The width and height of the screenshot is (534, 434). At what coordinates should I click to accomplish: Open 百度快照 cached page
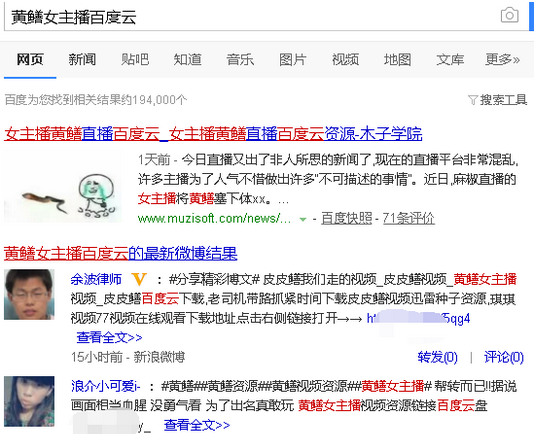coord(346,218)
